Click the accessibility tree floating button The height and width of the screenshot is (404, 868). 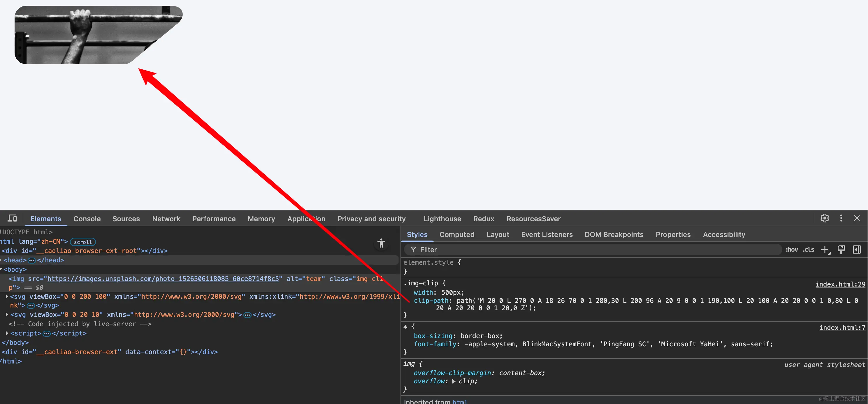click(381, 243)
